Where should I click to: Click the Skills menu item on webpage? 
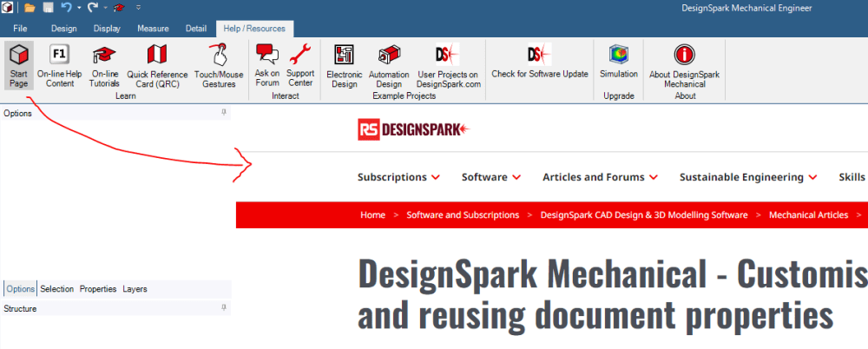[x=852, y=177]
